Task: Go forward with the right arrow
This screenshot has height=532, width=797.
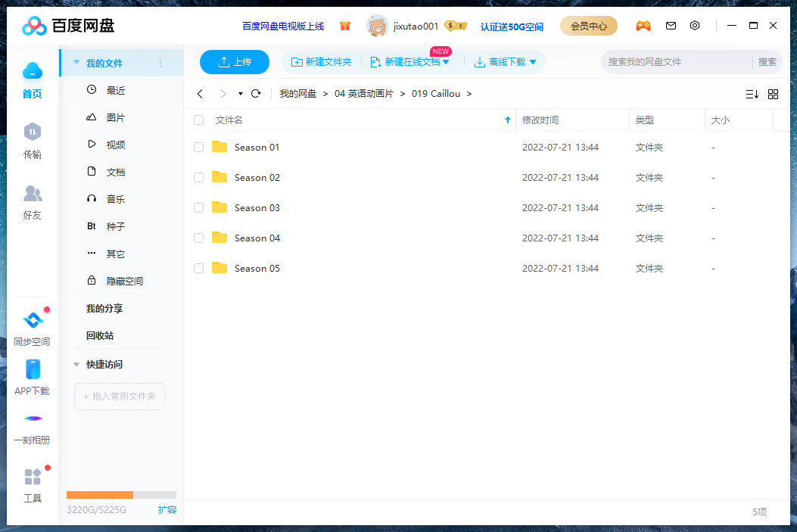Action: [x=223, y=94]
